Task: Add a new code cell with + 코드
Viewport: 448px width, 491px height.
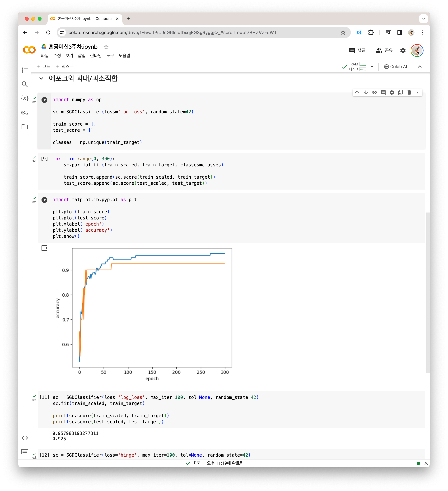Action: click(x=44, y=67)
